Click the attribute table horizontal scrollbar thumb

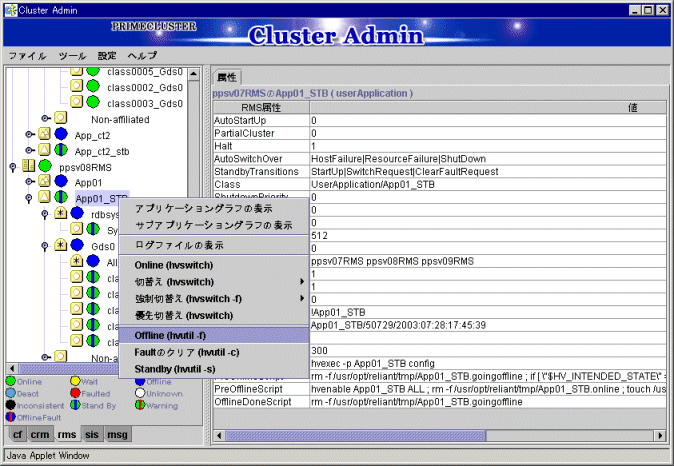click(x=355, y=435)
